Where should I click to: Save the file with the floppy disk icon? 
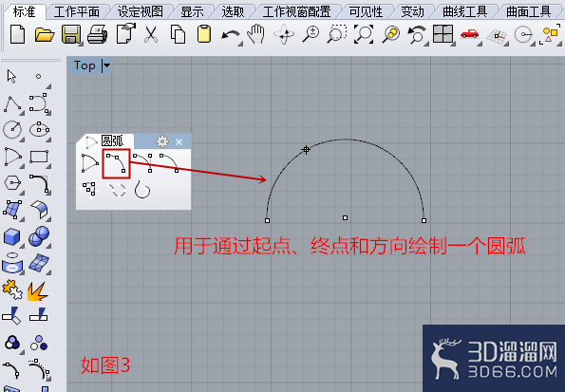pos(71,34)
